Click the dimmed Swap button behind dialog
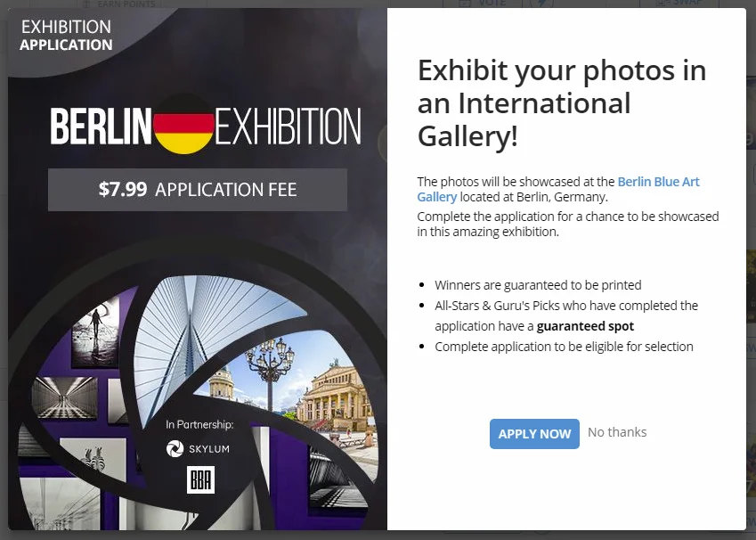 coord(679,4)
